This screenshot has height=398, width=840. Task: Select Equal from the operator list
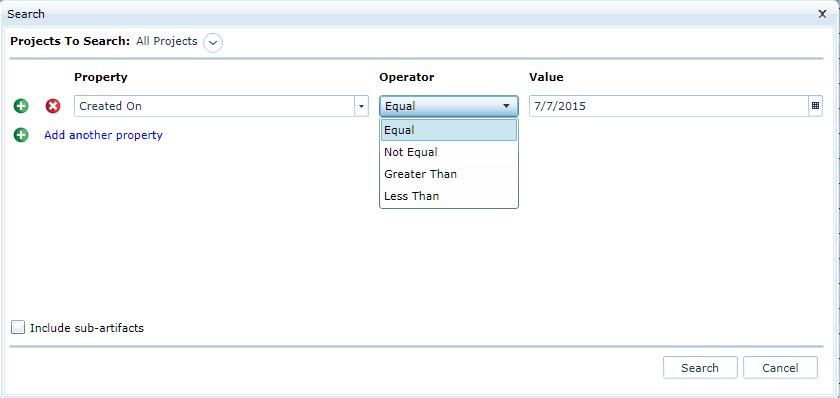[448, 130]
